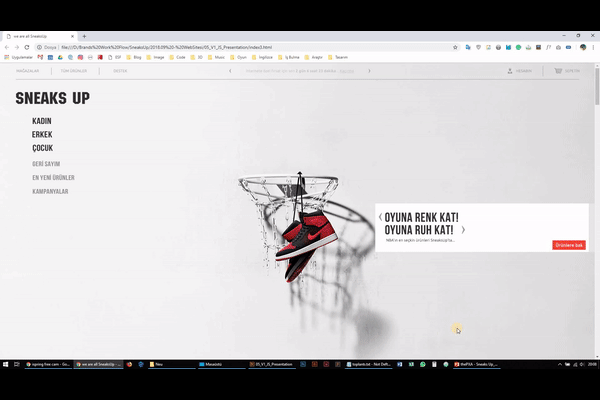Viewport: 600px width, 400px height.
Task: Click the SNEAKS UP logo
Action: click(53, 98)
